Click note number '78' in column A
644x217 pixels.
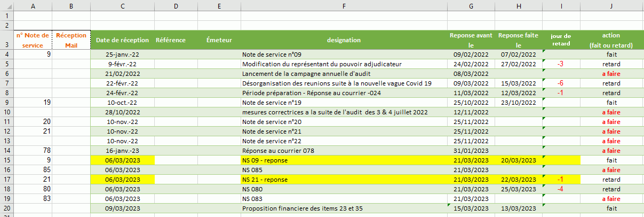[33, 150]
